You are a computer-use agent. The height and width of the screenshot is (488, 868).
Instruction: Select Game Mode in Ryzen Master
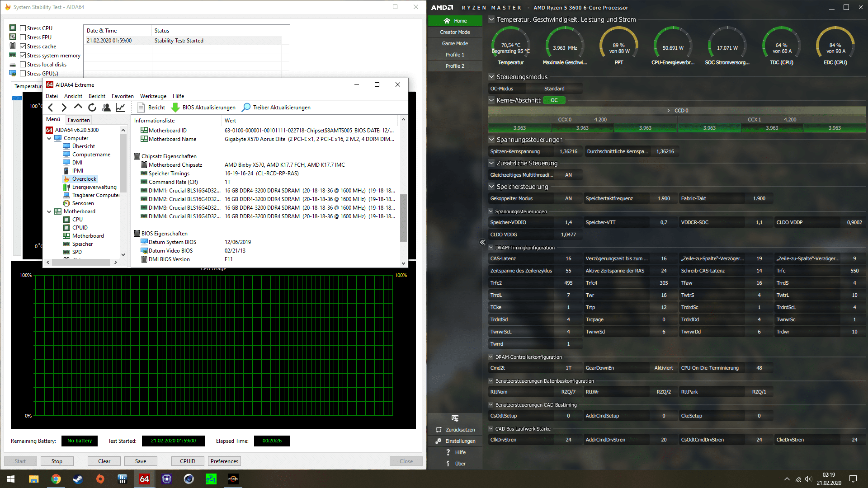point(455,43)
